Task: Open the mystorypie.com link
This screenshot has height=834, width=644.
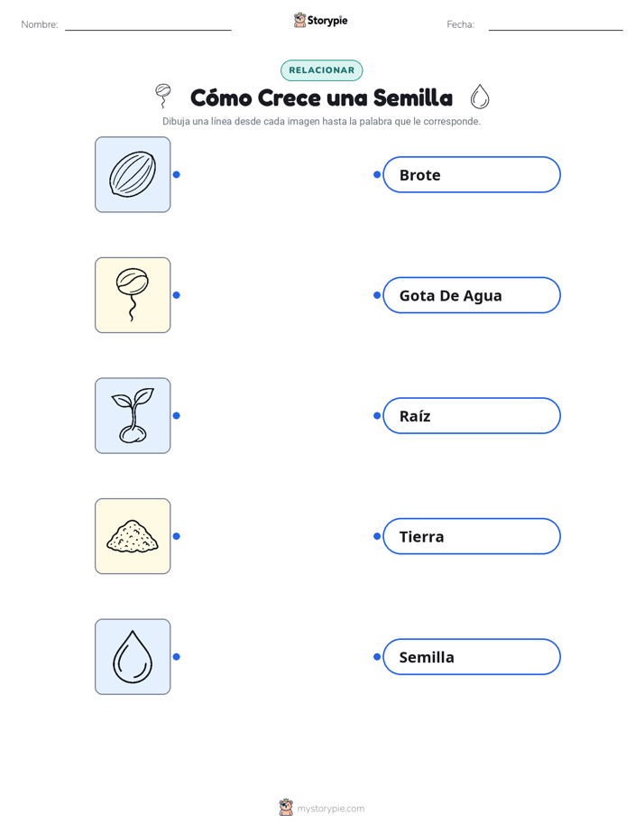Action: coord(330,809)
